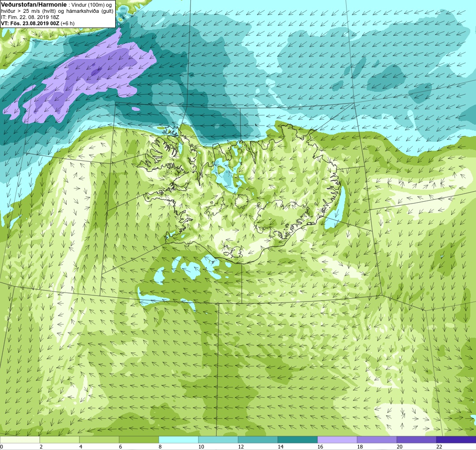Click the 'VT: Fös. 23.08.2019 00Z' valid time line
Image resolution: width=476 pixels, height=450 pixels.
click(30, 23)
